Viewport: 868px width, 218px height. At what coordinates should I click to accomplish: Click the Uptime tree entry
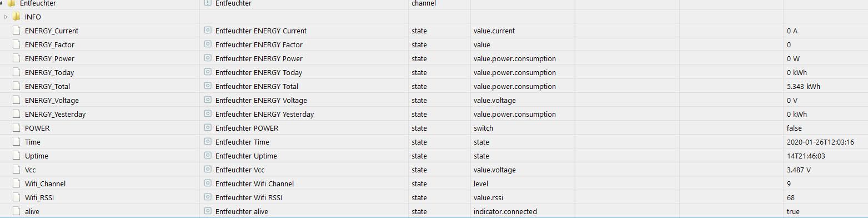point(37,156)
